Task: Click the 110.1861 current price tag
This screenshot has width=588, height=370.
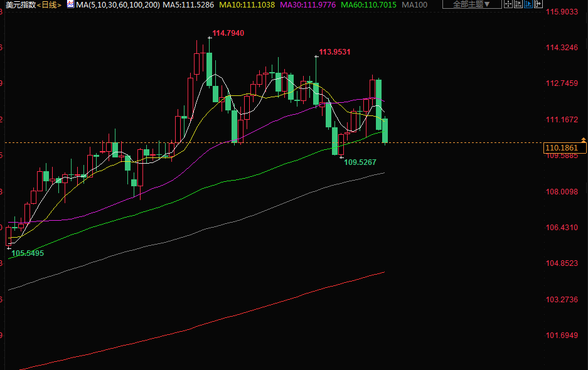Action: tap(565, 148)
